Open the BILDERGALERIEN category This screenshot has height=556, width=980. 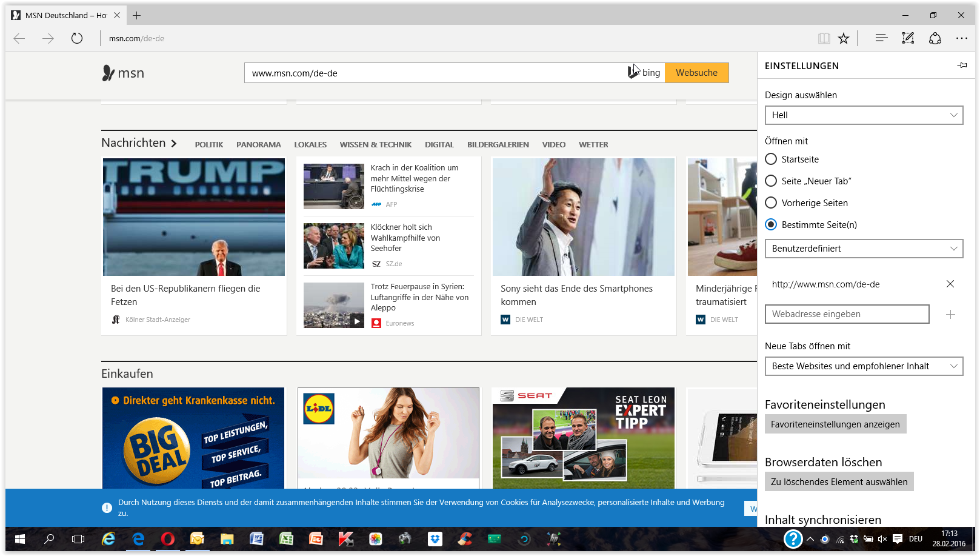click(498, 145)
